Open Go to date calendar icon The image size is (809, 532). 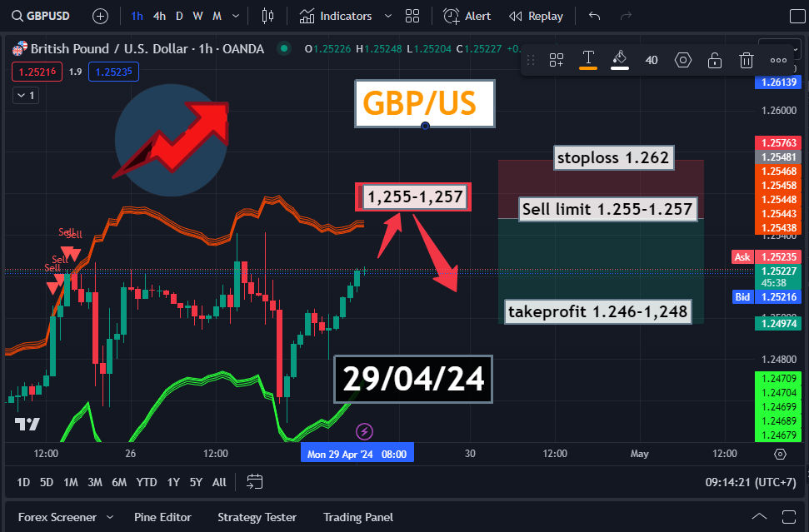point(255,482)
